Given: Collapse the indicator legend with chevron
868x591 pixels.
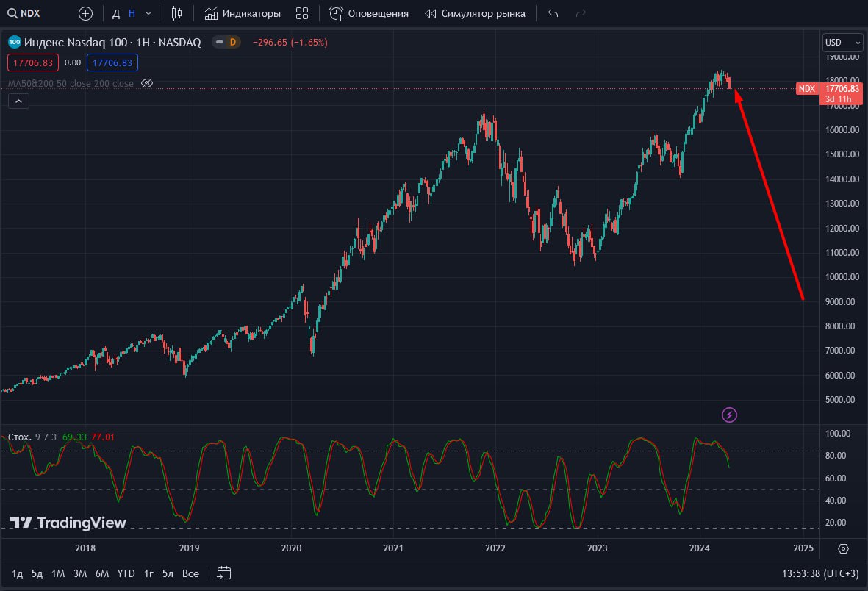Looking at the screenshot, I should (x=18, y=101).
